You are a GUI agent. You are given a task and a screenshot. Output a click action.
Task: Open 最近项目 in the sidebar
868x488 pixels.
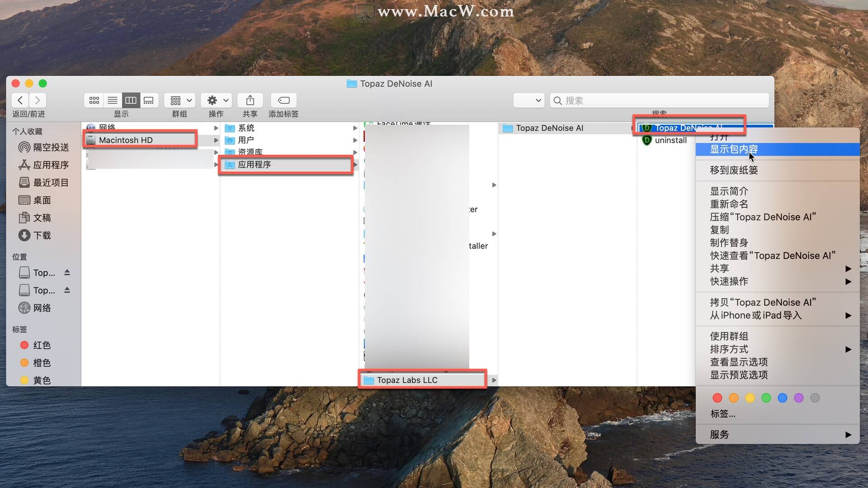44,183
